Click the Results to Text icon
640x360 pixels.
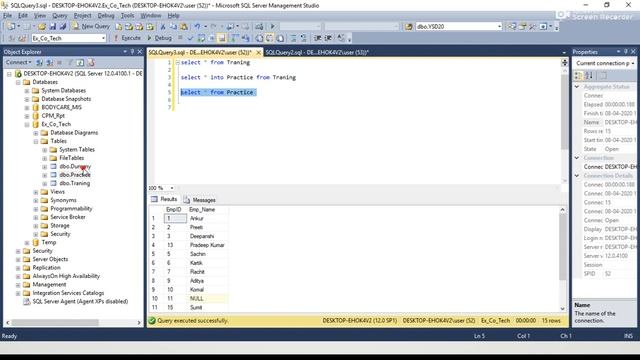pos(259,38)
